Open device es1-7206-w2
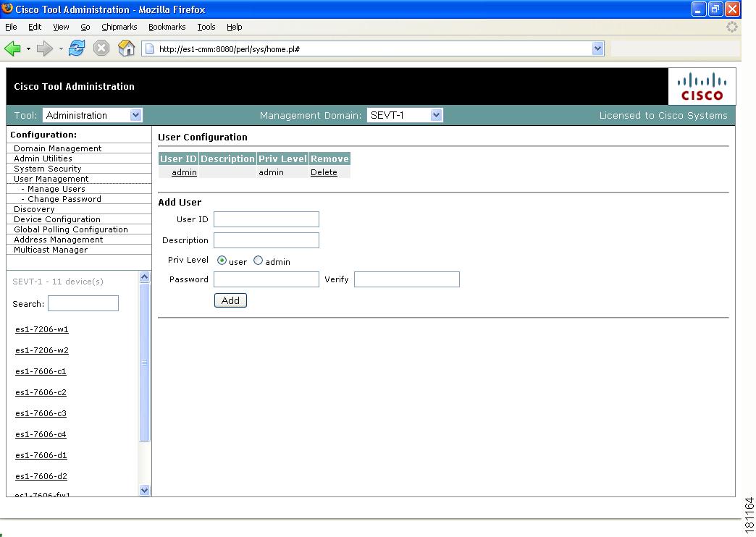756x537 pixels. point(42,350)
